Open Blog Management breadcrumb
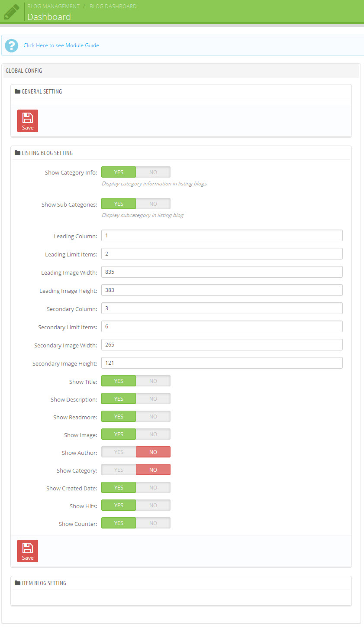 point(53,6)
